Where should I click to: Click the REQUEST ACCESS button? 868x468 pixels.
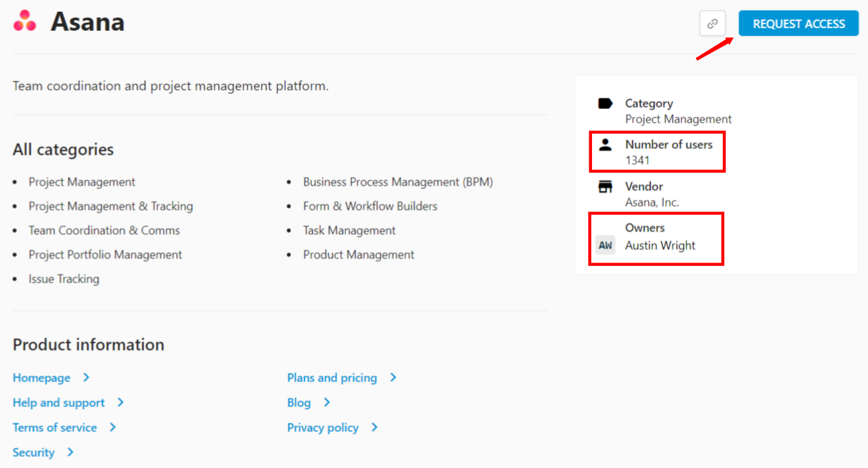pyautogui.click(x=798, y=24)
